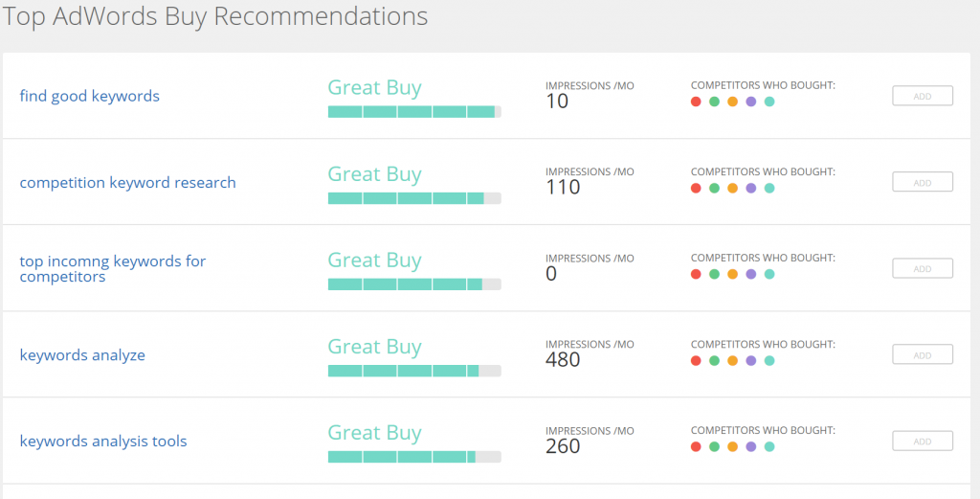
Task: Open the 'find good keywords' link
Action: click(89, 96)
